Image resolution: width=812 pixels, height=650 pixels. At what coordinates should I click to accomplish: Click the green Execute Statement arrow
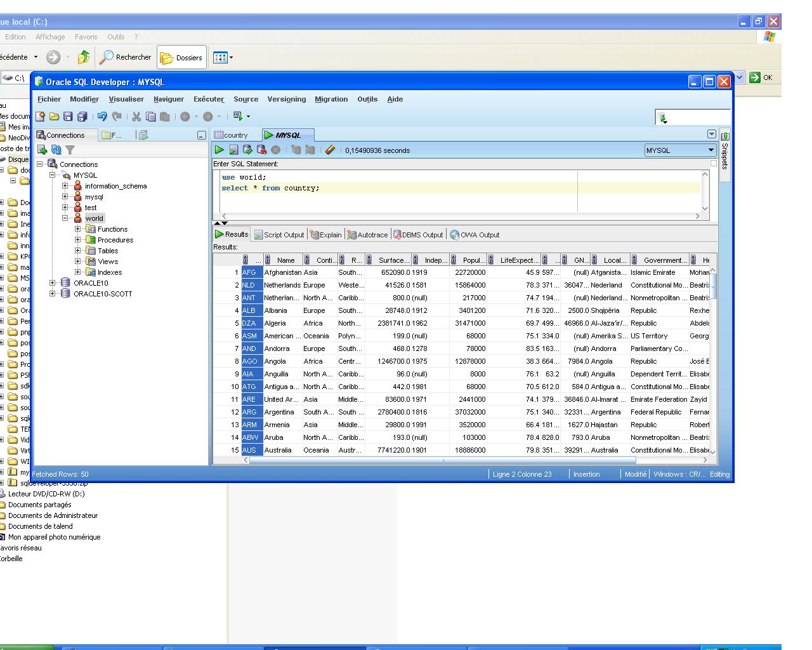219,150
